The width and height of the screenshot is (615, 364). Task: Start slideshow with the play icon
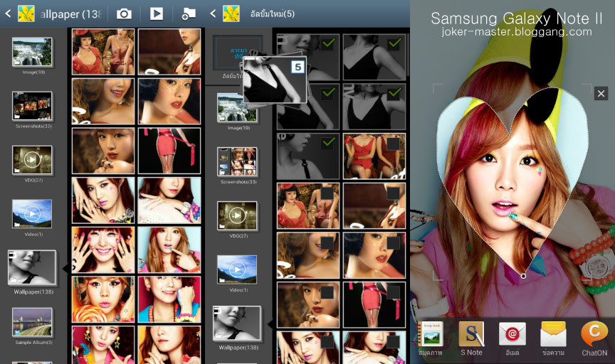pos(157,14)
